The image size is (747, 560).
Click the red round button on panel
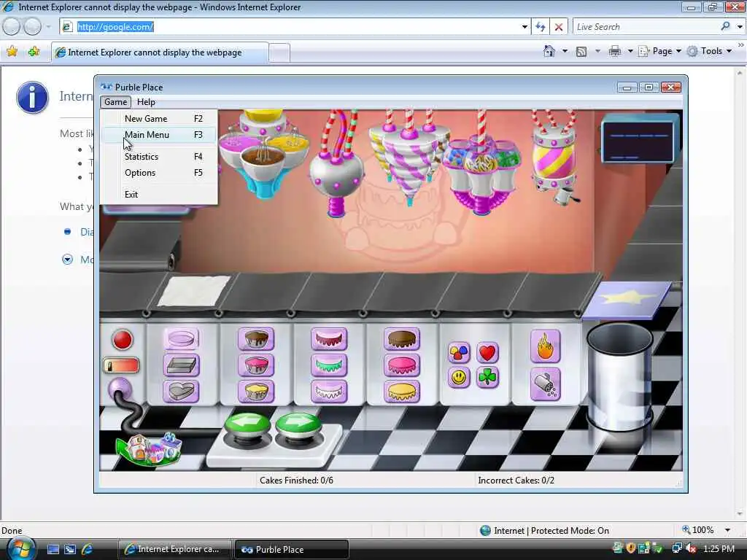(123, 340)
